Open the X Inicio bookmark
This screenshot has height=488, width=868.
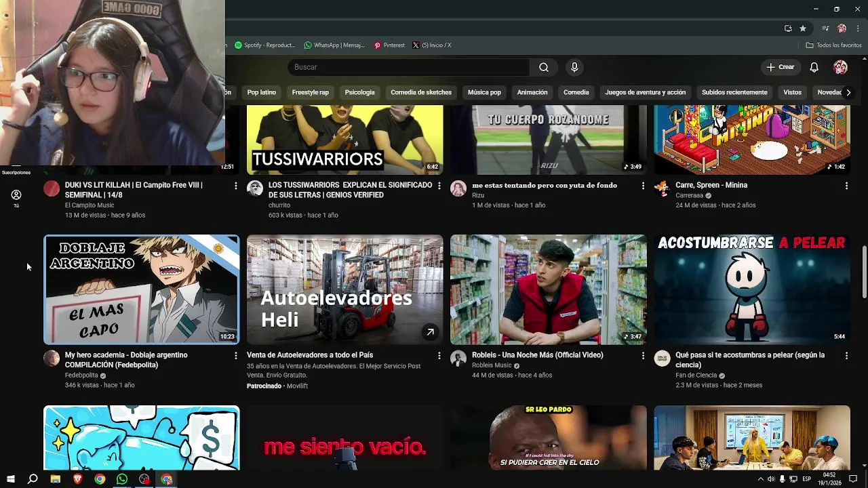point(431,45)
